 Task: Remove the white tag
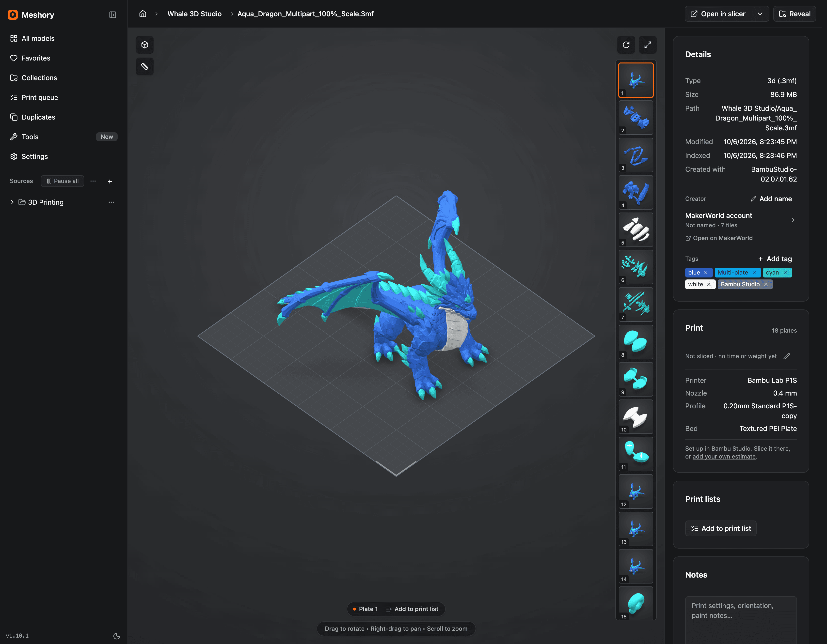click(709, 284)
